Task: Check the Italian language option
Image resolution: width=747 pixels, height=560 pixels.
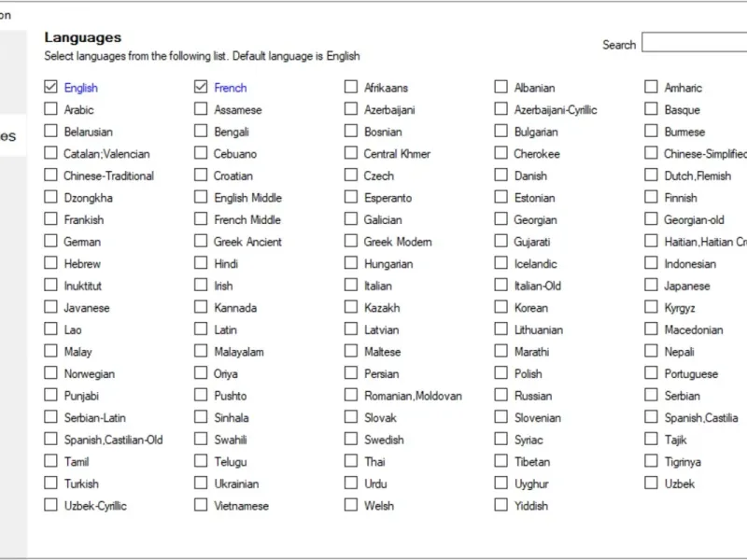Action: 351,286
